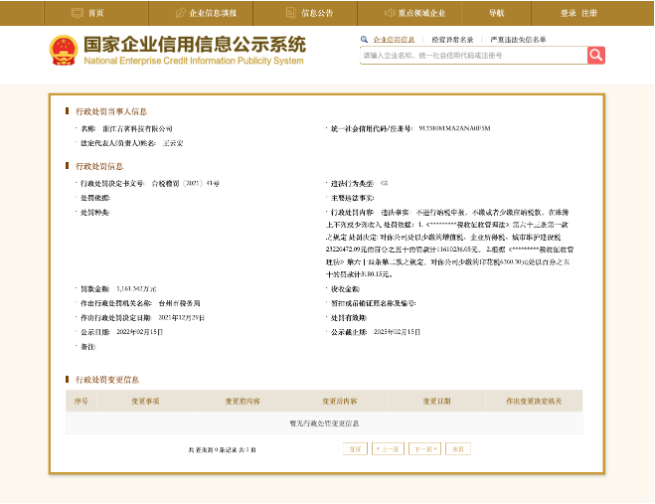
Task: Click the legal representative name value
Action: pos(173,143)
